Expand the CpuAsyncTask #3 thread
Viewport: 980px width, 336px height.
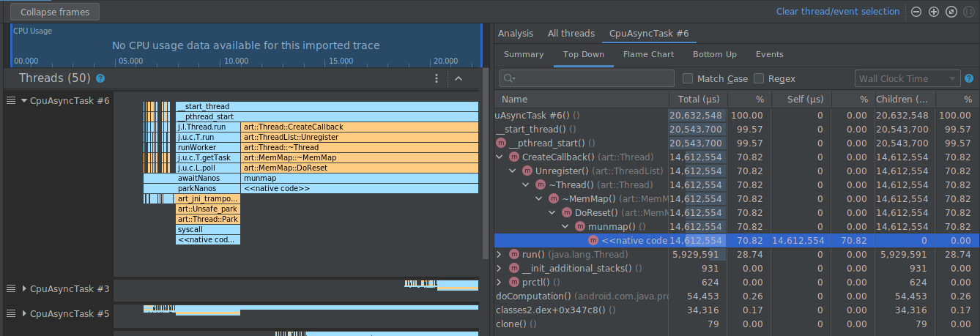(23, 288)
